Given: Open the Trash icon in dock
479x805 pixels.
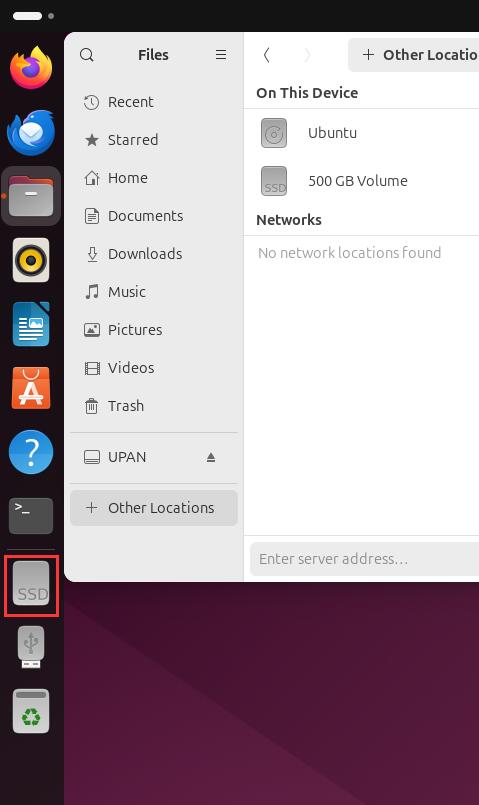Looking at the screenshot, I should (x=31, y=711).
